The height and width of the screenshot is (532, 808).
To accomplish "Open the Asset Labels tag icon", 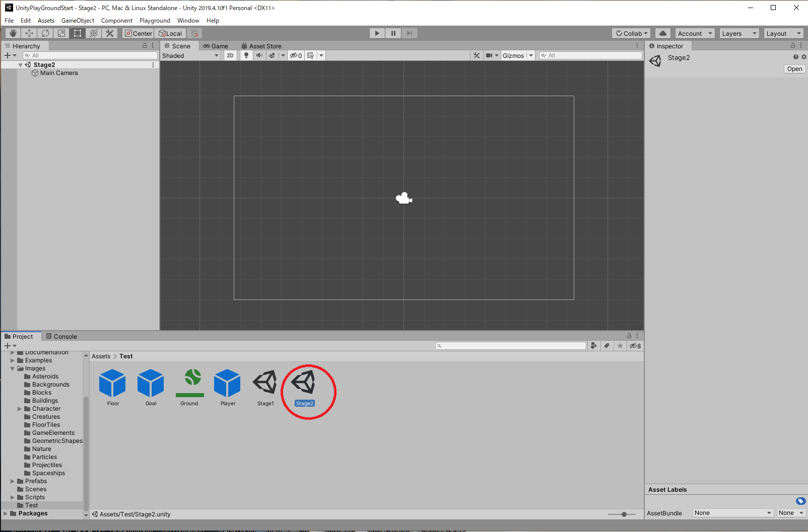I will [800, 501].
